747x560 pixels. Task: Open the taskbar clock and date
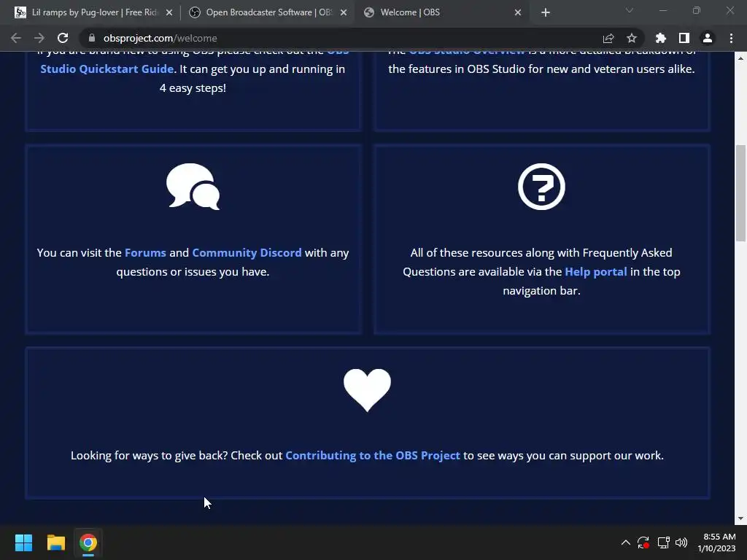[x=716, y=542]
